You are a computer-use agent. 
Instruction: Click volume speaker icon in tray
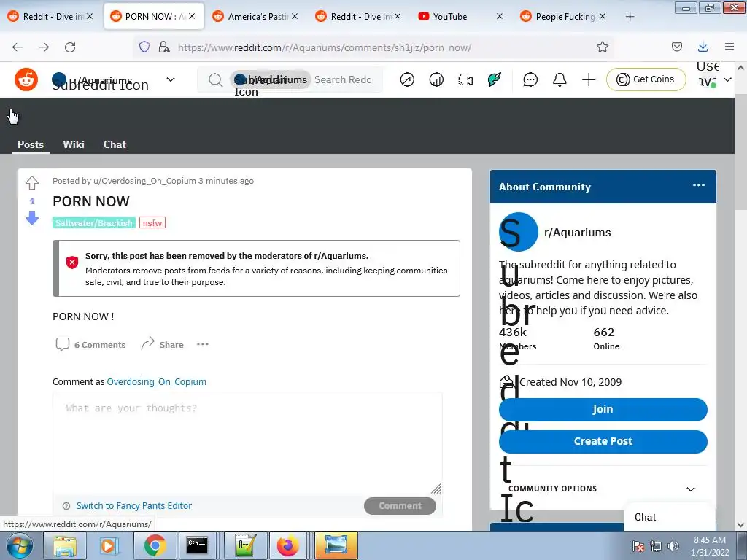click(x=673, y=546)
